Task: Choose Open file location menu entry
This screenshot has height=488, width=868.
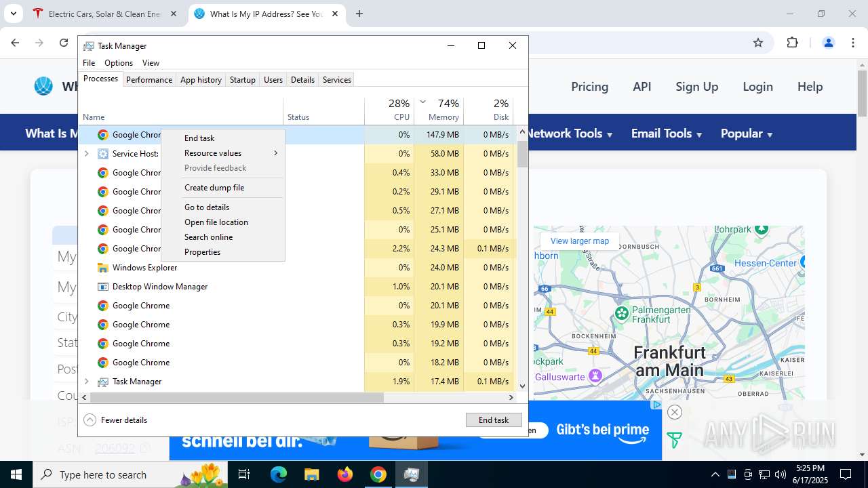Action: [216, 222]
